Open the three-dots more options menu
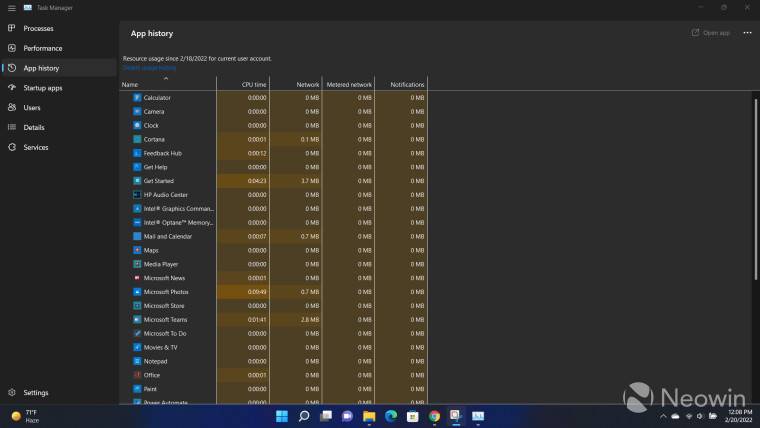 click(x=747, y=33)
